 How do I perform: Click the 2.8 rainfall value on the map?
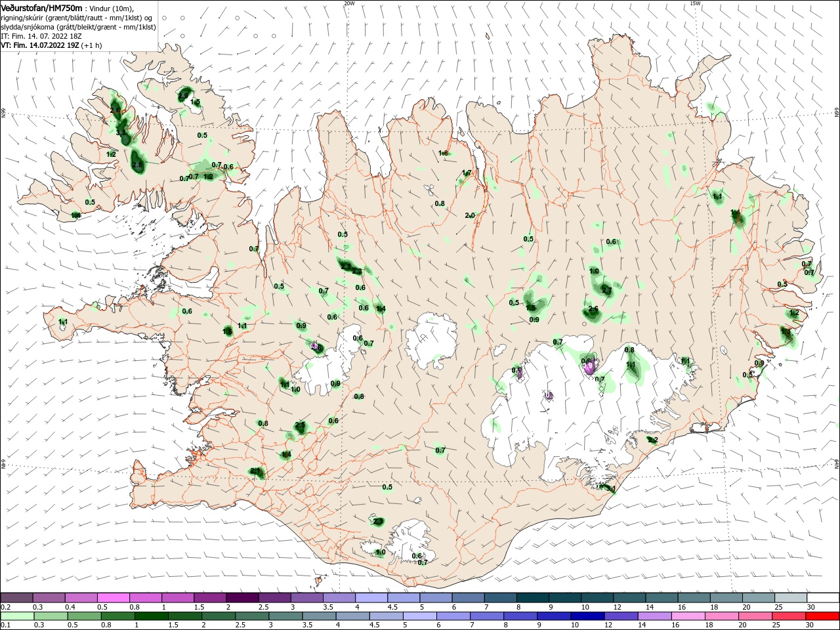coord(136,165)
